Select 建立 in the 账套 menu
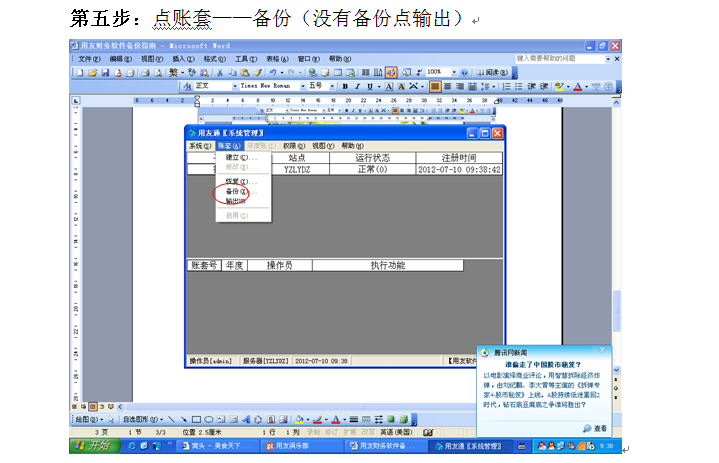719x463 pixels. (x=243, y=157)
